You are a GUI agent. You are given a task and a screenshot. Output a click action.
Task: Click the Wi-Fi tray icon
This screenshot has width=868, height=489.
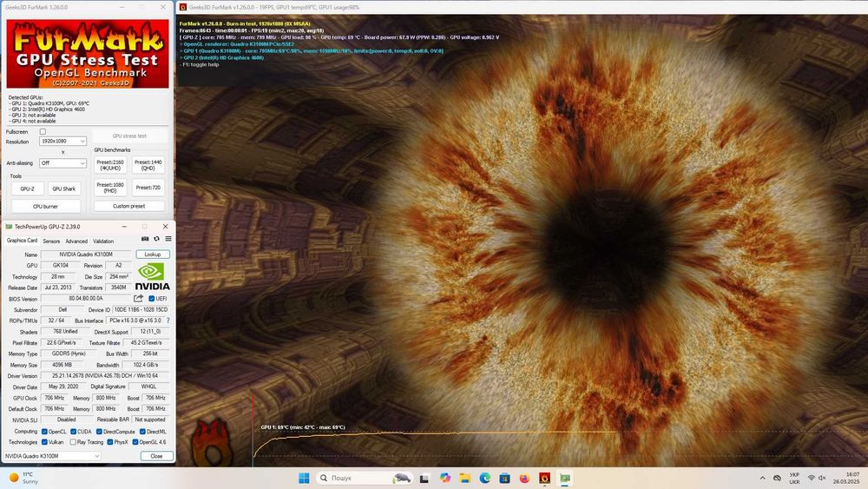[812, 478]
